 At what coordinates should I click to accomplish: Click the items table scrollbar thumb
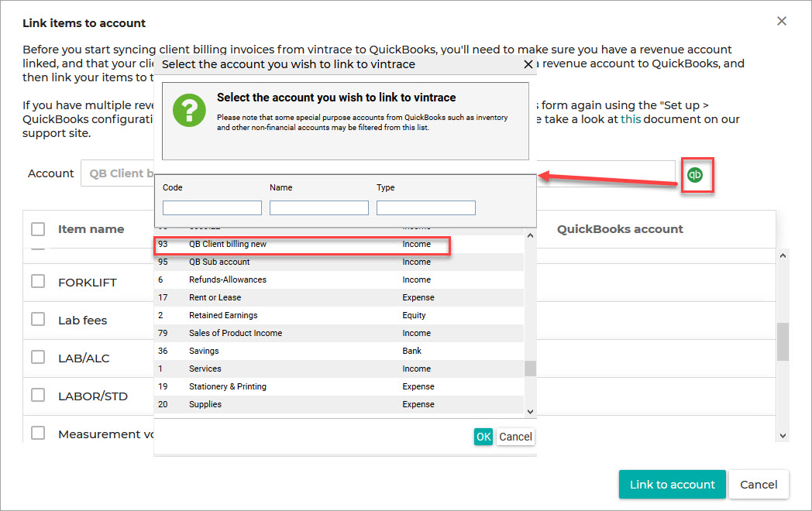click(x=783, y=341)
